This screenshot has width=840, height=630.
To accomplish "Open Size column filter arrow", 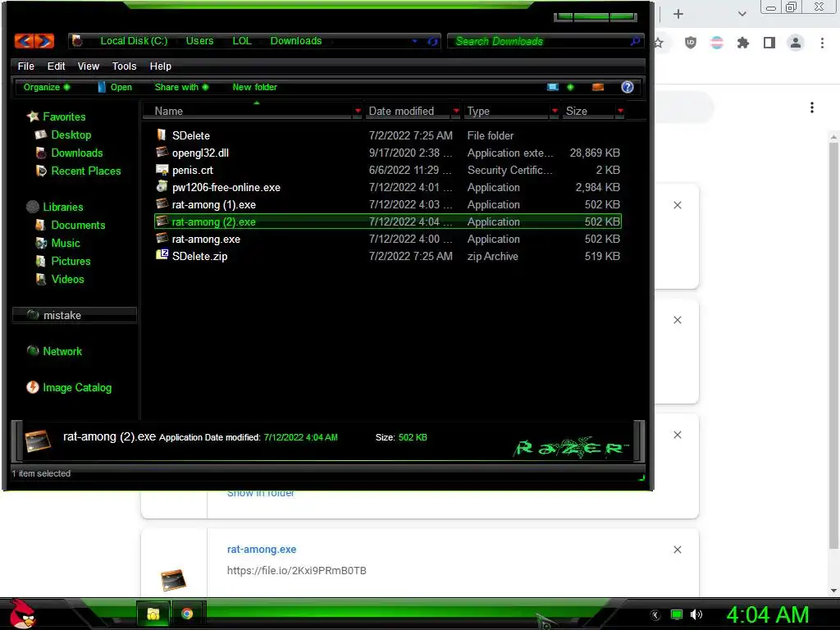I will tap(620, 111).
